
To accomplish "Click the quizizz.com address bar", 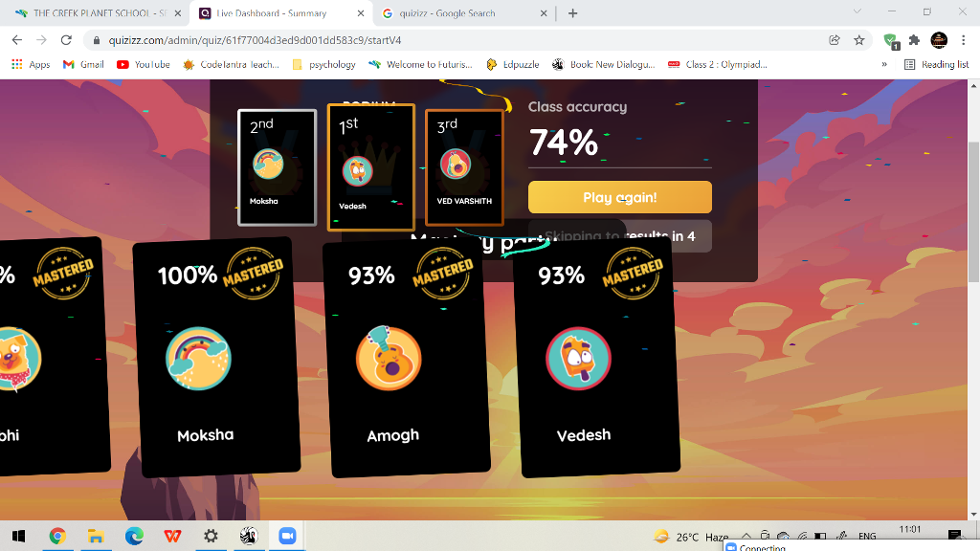I will [x=457, y=40].
